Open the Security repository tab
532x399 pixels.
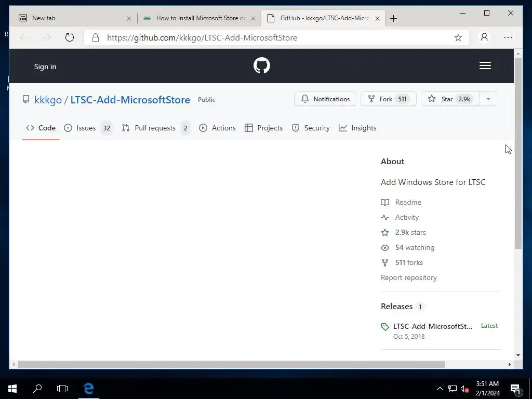click(x=311, y=128)
